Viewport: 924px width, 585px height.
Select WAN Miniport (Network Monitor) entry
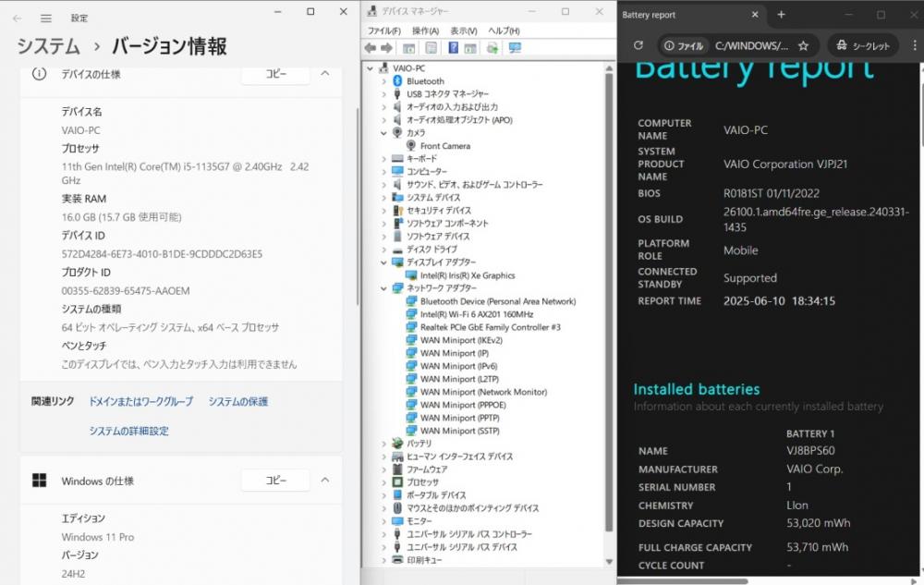coord(484,392)
